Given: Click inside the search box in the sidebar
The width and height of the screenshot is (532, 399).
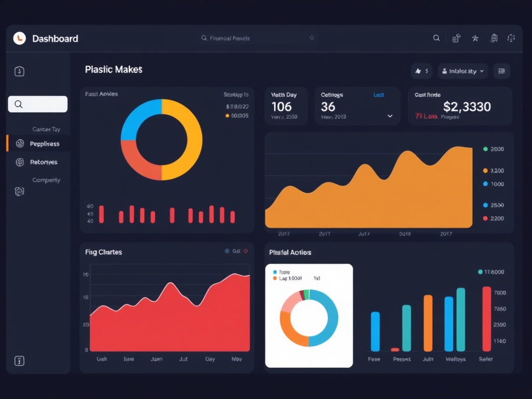Looking at the screenshot, I should pyautogui.click(x=37, y=104).
